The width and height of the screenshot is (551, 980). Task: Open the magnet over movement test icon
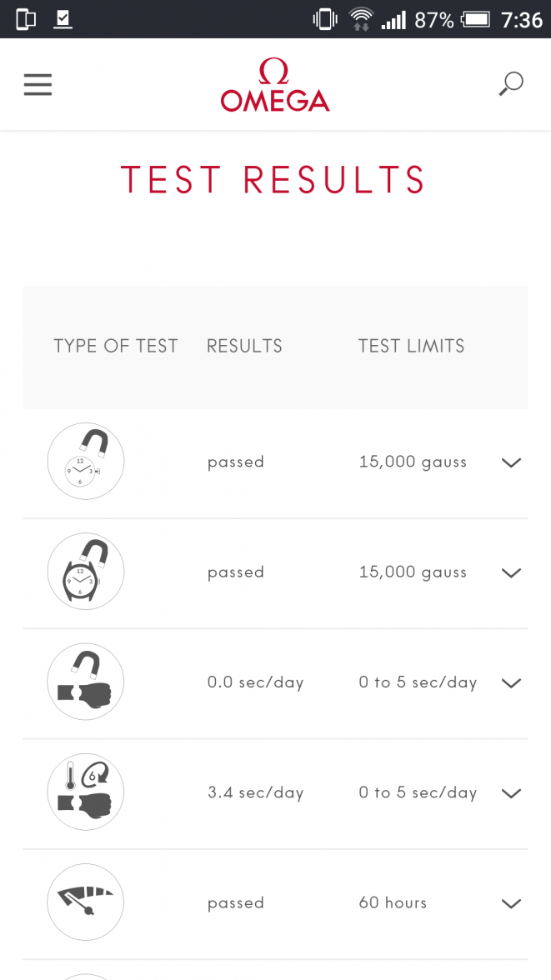(x=86, y=461)
